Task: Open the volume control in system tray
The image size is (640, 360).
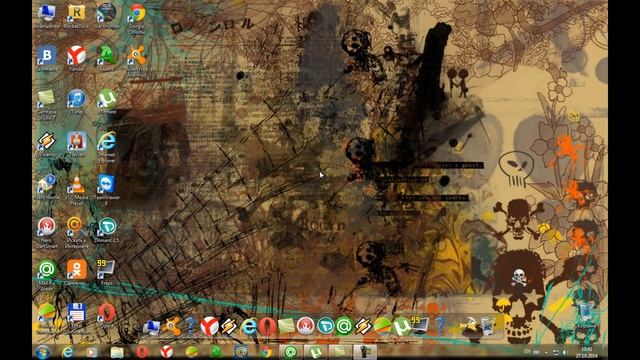Action: click(x=566, y=352)
